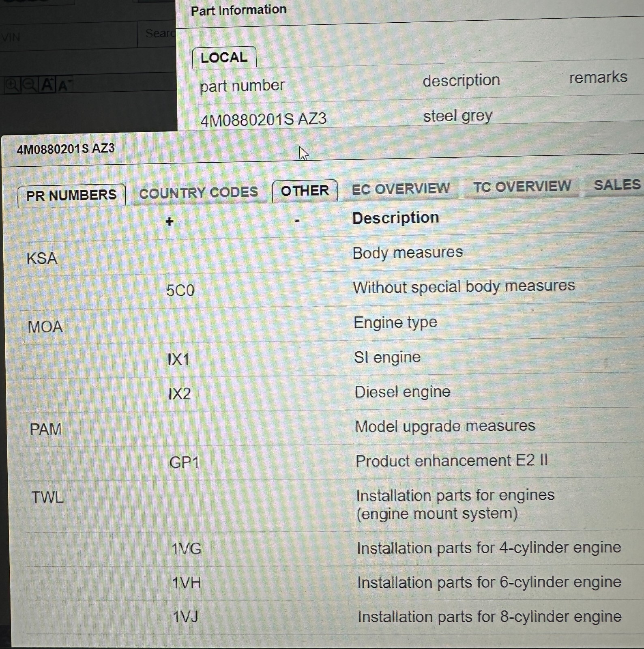Open the PR NUMBERS tab
Screen dimensions: 644x649
(71, 195)
